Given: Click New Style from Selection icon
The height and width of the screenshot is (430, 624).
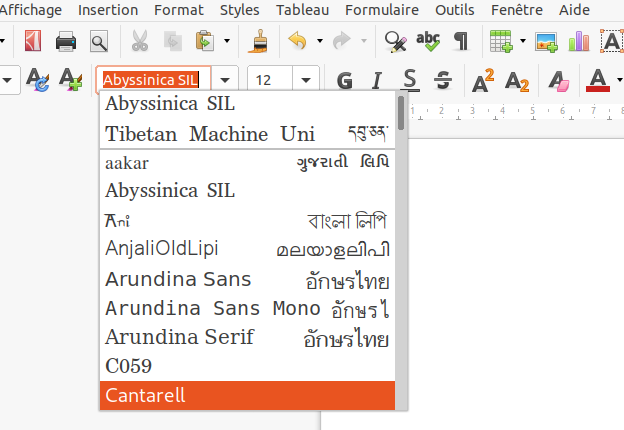Looking at the screenshot, I should click(x=70, y=80).
